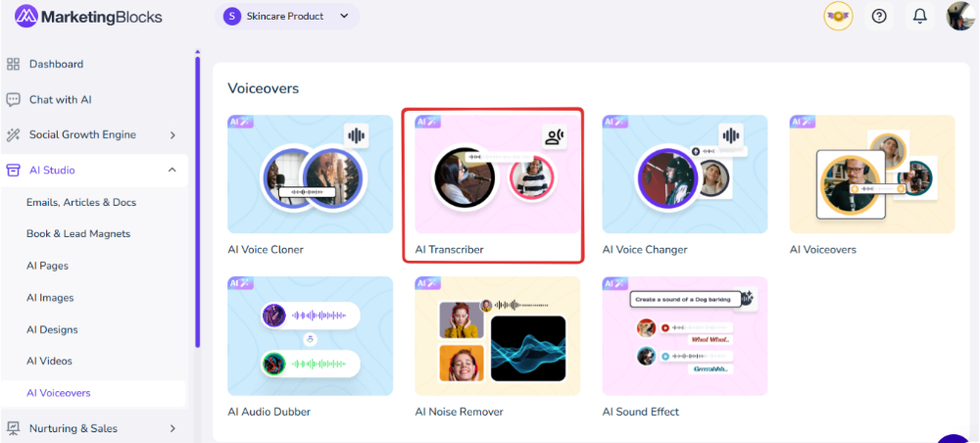Click the Social Growth Engine wand icon

(14, 135)
